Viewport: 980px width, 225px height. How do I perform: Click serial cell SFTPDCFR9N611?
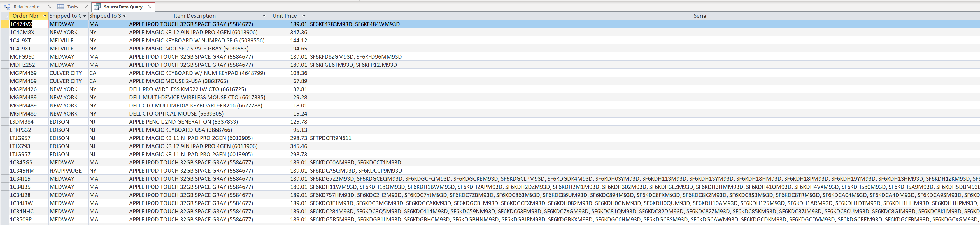click(644, 138)
